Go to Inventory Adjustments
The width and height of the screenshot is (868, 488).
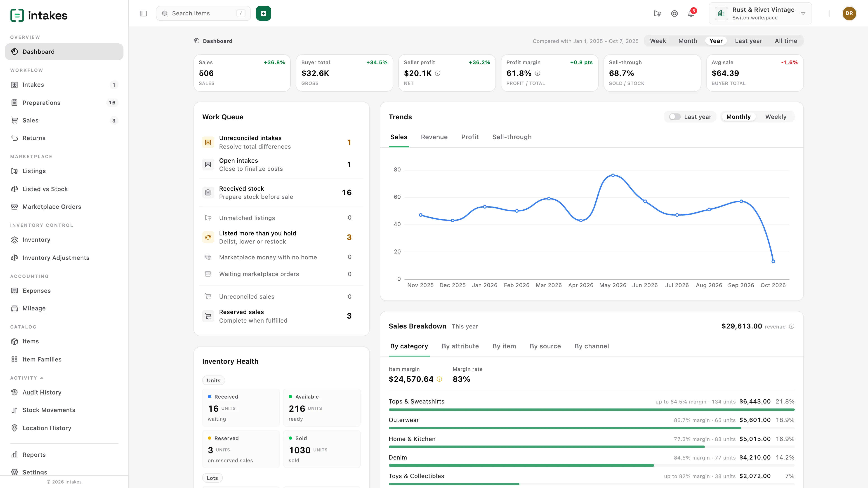(x=64, y=258)
